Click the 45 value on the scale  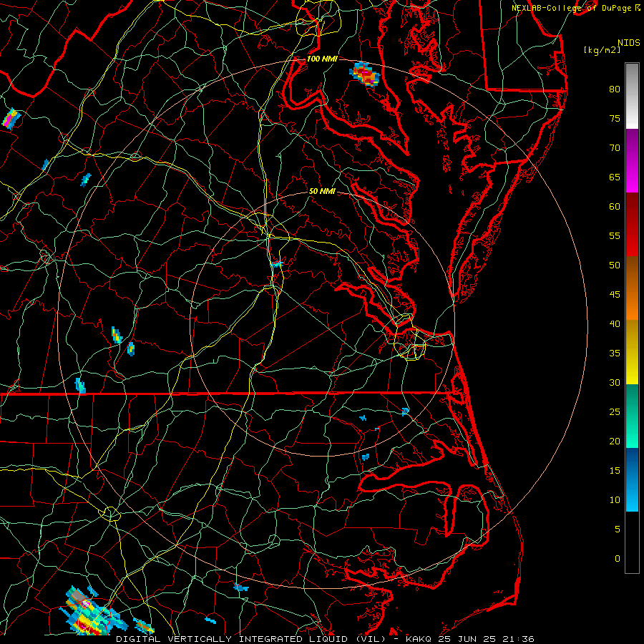pos(615,295)
